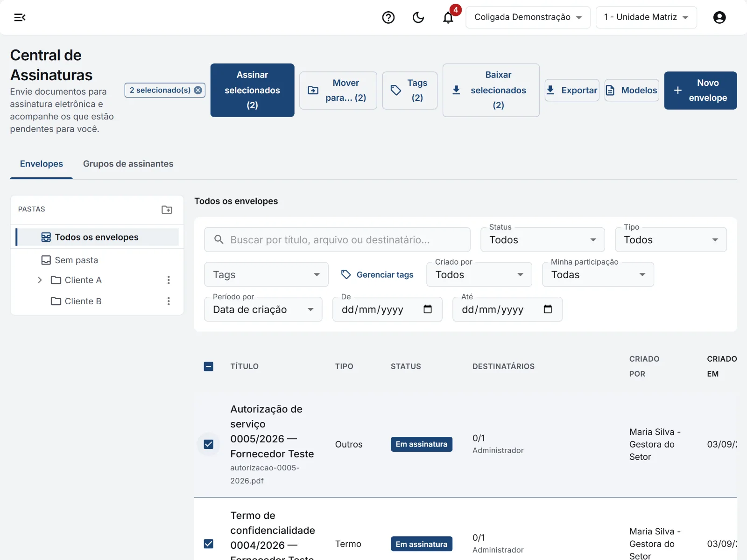Toggle dark mode moon icon
The height and width of the screenshot is (560, 747).
click(418, 17)
